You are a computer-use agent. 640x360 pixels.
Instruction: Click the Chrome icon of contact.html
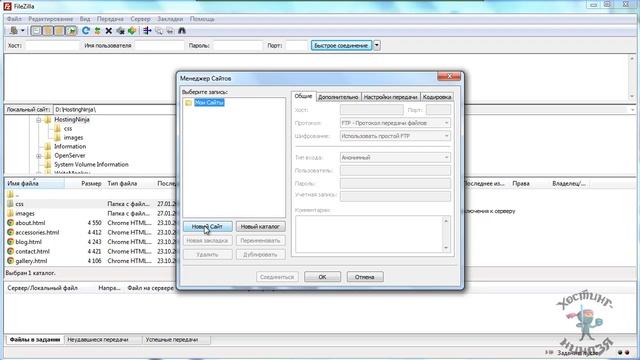click(x=11, y=251)
